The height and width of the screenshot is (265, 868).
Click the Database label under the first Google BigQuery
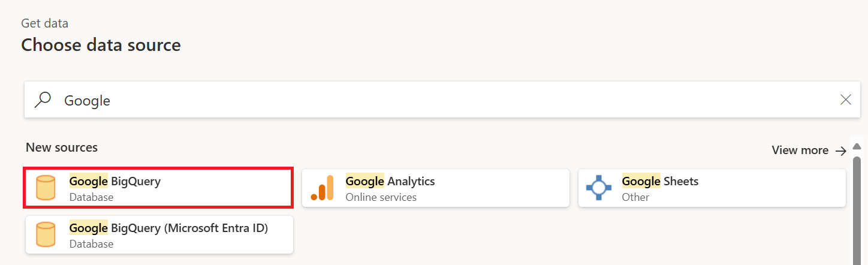(91, 197)
